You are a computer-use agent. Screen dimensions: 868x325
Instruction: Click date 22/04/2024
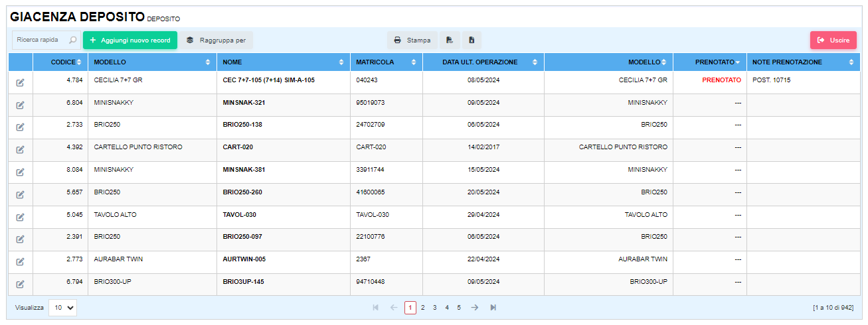coord(483,259)
